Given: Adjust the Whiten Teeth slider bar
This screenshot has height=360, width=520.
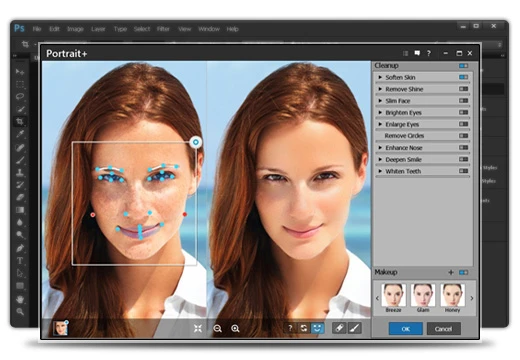Looking at the screenshot, I should click(x=423, y=176).
